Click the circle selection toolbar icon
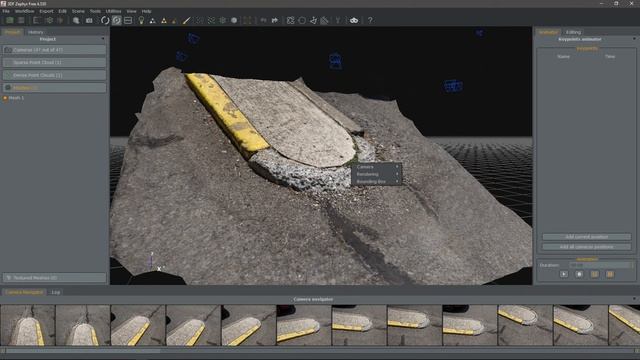The width and height of the screenshot is (640, 360). (302, 20)
